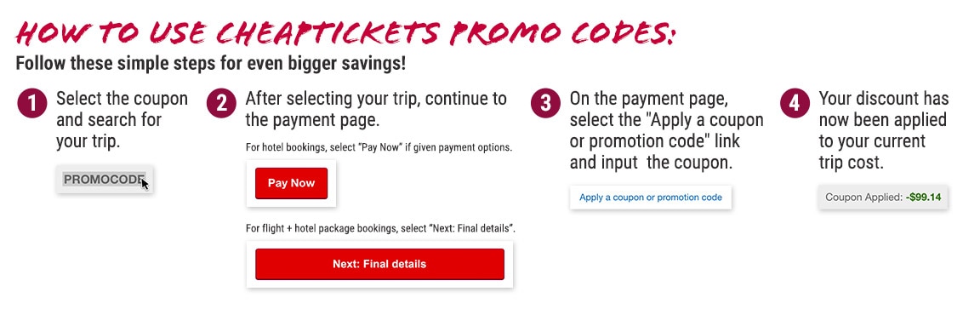Click the 'For hotel bookings' note line

click(379, 148)
